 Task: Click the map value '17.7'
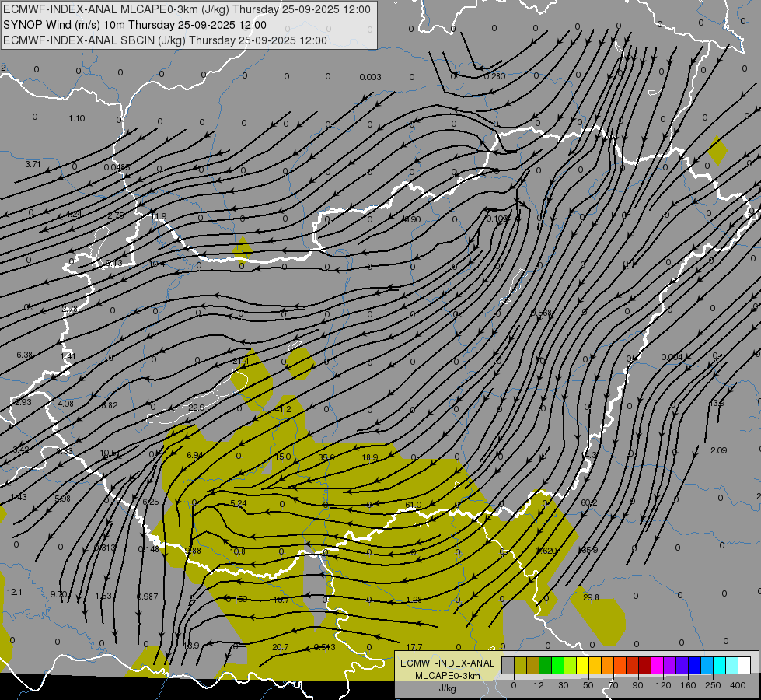(414, 647)
